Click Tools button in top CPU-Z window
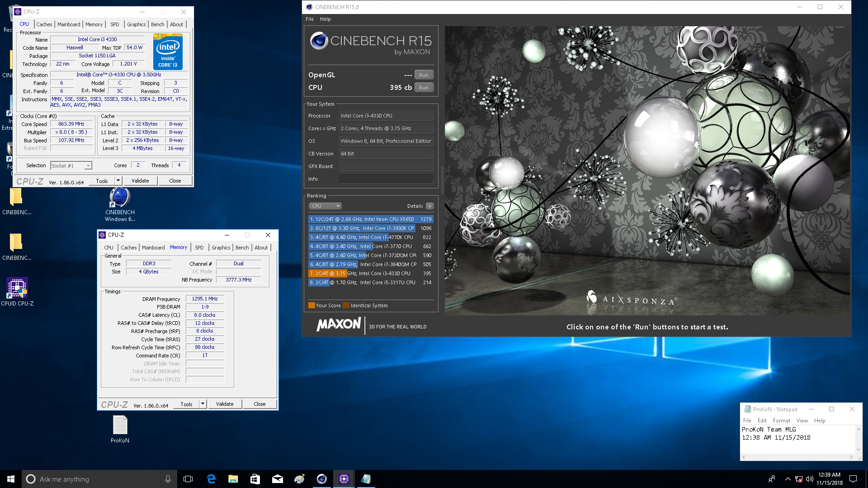The height and width of the screenshot is (488, 868). click(102, 181)
